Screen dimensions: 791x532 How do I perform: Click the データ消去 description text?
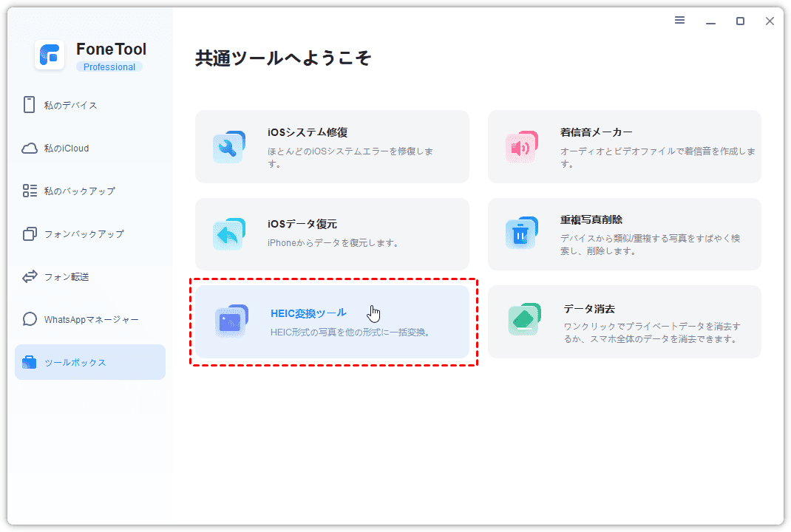[651, 332]
